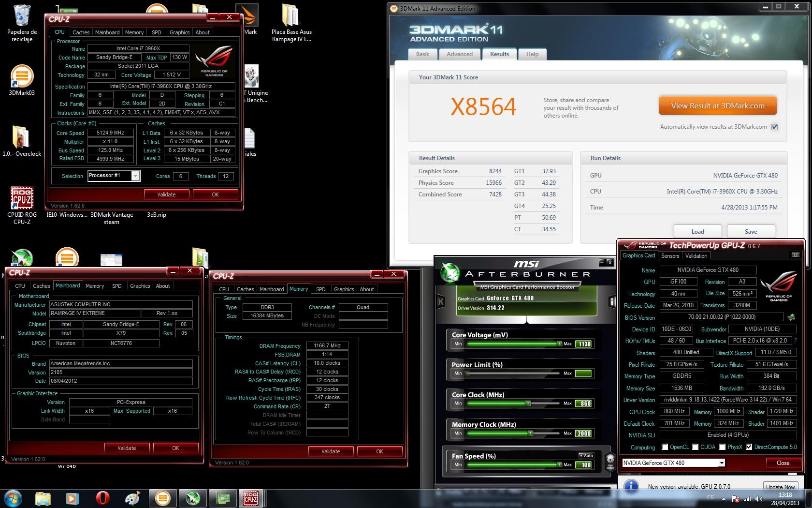This screenshot has height=508, width=812.
Task: Click Afterburner left K side arrow
Action: click(x=441, y=301)
